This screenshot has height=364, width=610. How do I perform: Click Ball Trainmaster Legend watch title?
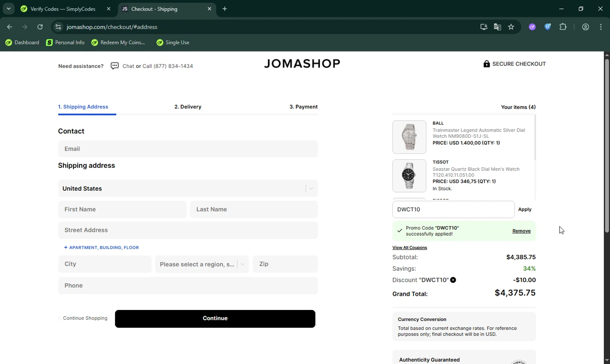[x=479, y=133]
